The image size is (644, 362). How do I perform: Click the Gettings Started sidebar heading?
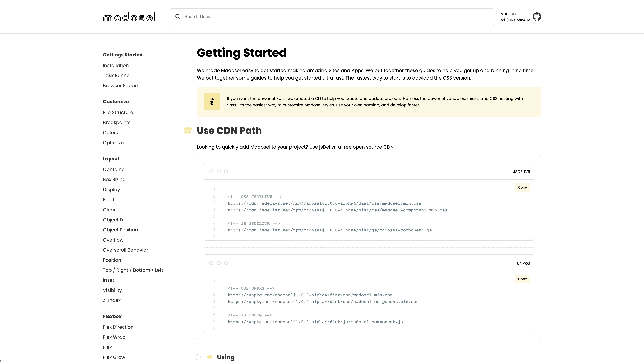[x=123, y=55]
